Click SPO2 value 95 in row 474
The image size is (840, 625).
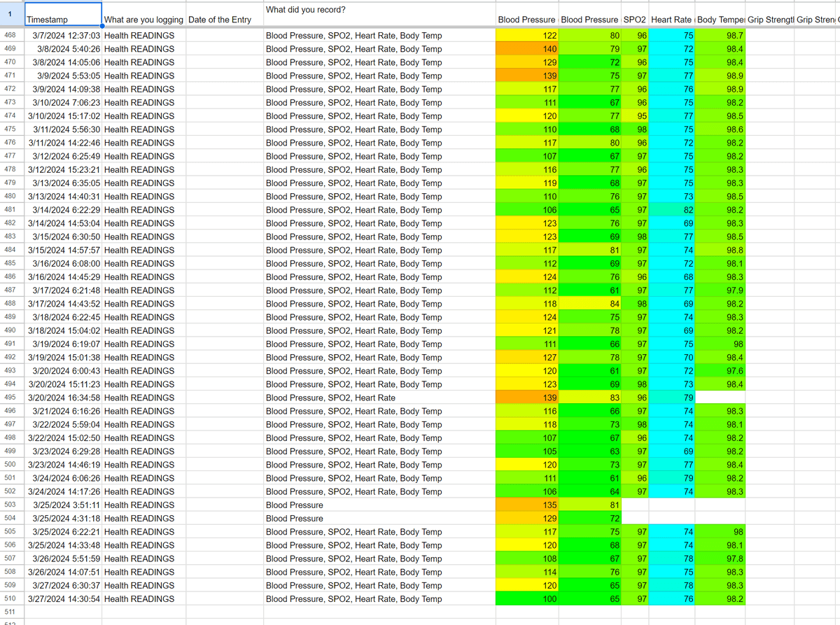[635, 116]
